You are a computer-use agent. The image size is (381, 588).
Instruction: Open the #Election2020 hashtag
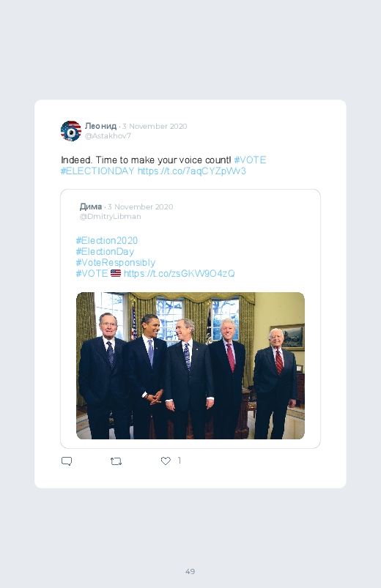[x=107, y=240]
